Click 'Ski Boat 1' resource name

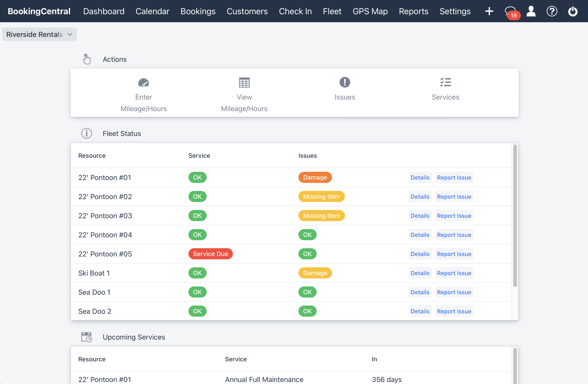click(x=94, y=273)
